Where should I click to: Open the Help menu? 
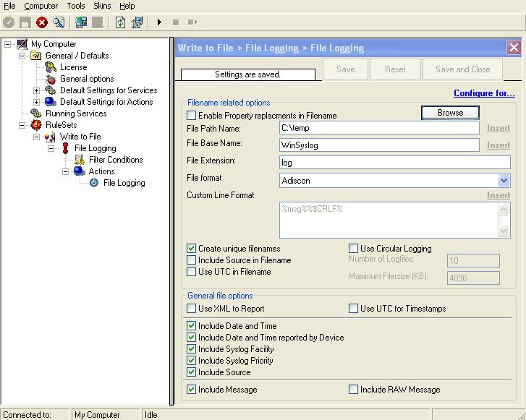pyautogui.click(x=127, y=6)
